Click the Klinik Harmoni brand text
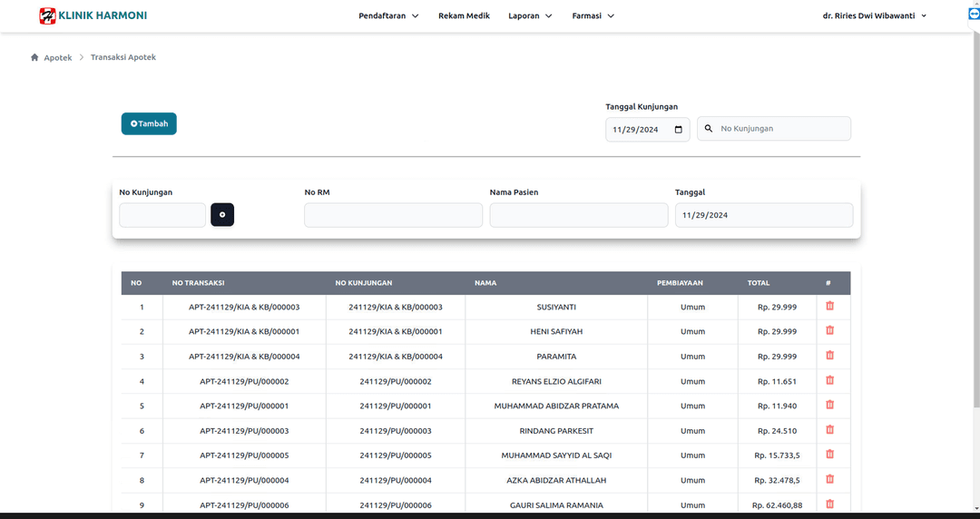 point(103,15)
